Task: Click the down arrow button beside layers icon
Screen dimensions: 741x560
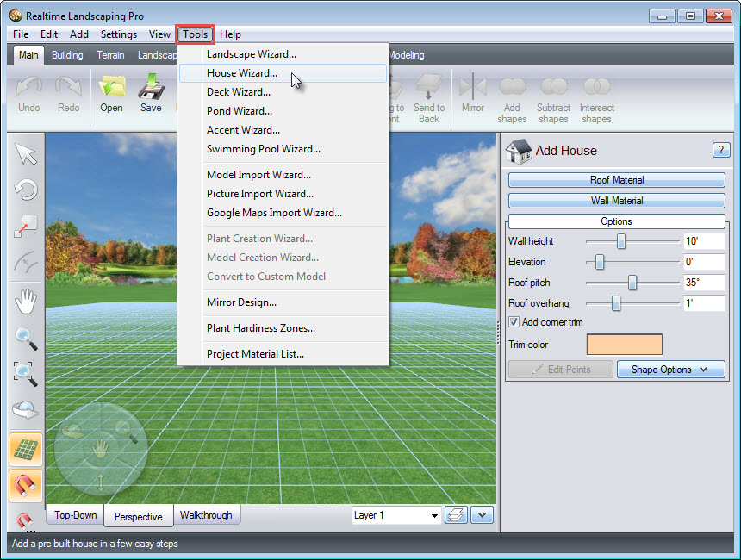Action: [x=482, y=515]
